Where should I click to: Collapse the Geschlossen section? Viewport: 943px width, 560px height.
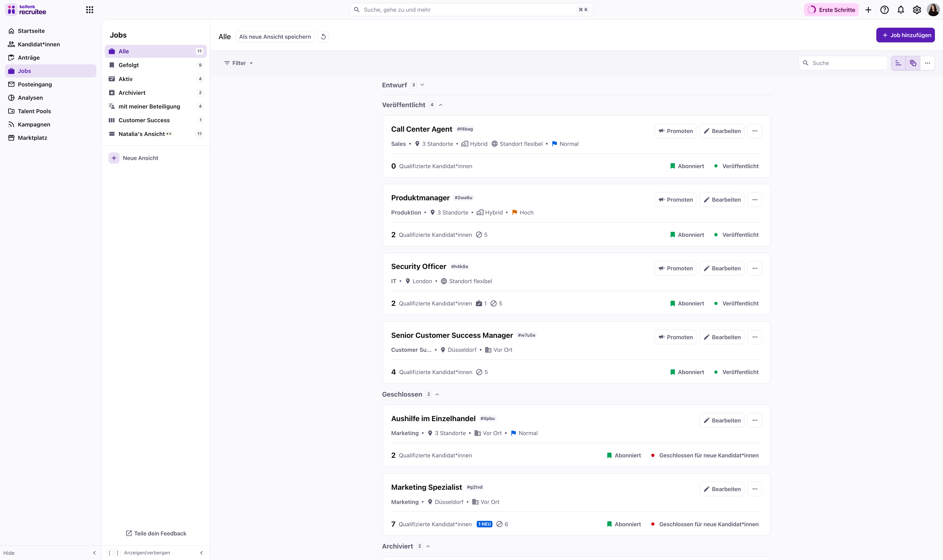[x=437, y=394]
